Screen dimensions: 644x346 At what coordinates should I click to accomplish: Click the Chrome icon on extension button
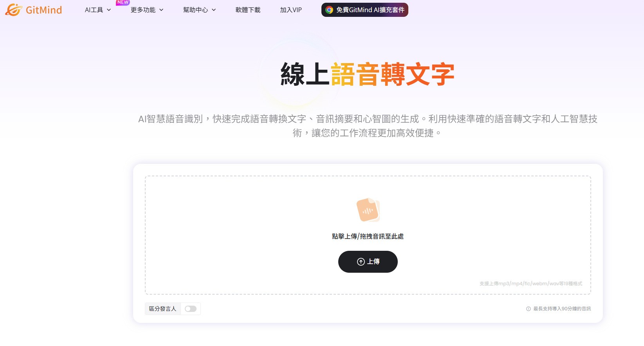tap(329, 10)
